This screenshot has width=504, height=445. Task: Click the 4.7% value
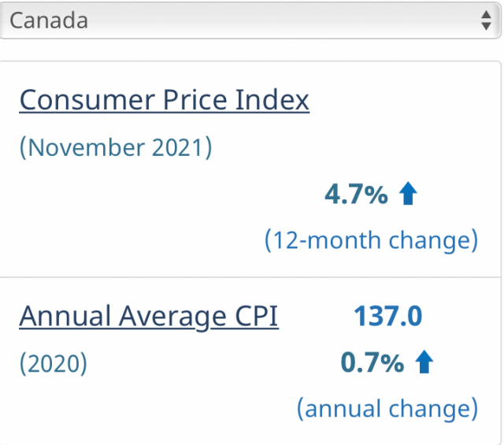click(x=356, y=195)
